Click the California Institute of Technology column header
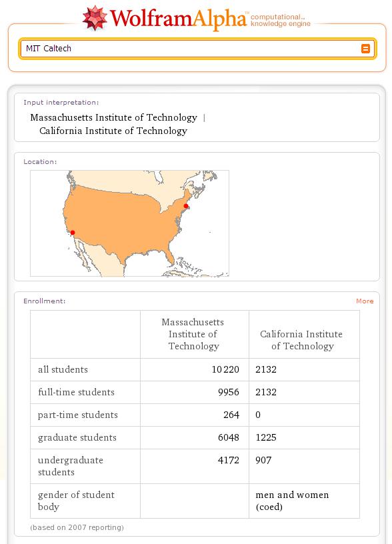The height and width of the screenshot is (544, 392). (301, 340)
